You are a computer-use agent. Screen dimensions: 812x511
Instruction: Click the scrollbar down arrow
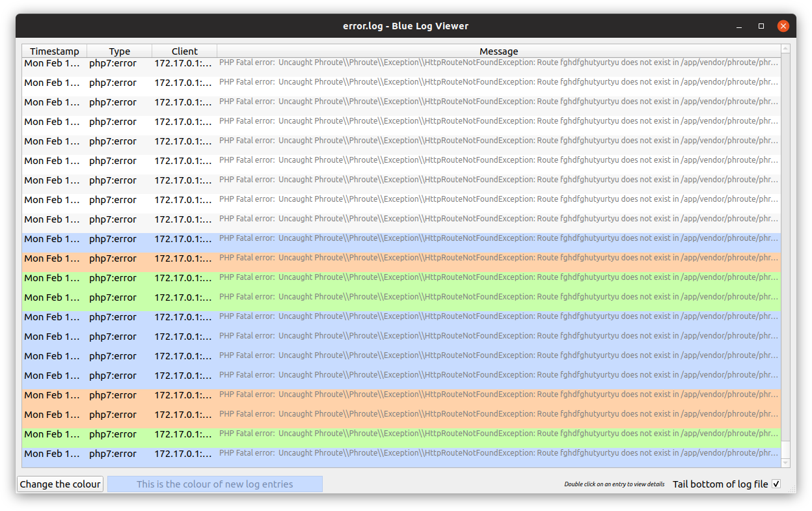[x=785, y=463]
